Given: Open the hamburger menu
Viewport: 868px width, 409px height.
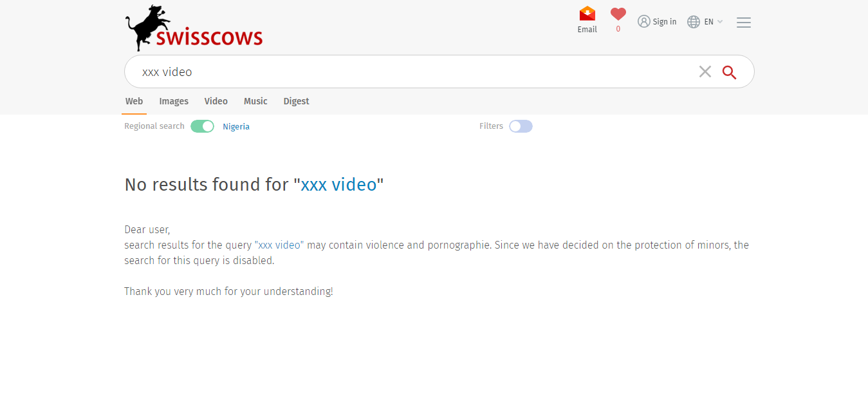Looking at the screenshot, I should [744, 23].
